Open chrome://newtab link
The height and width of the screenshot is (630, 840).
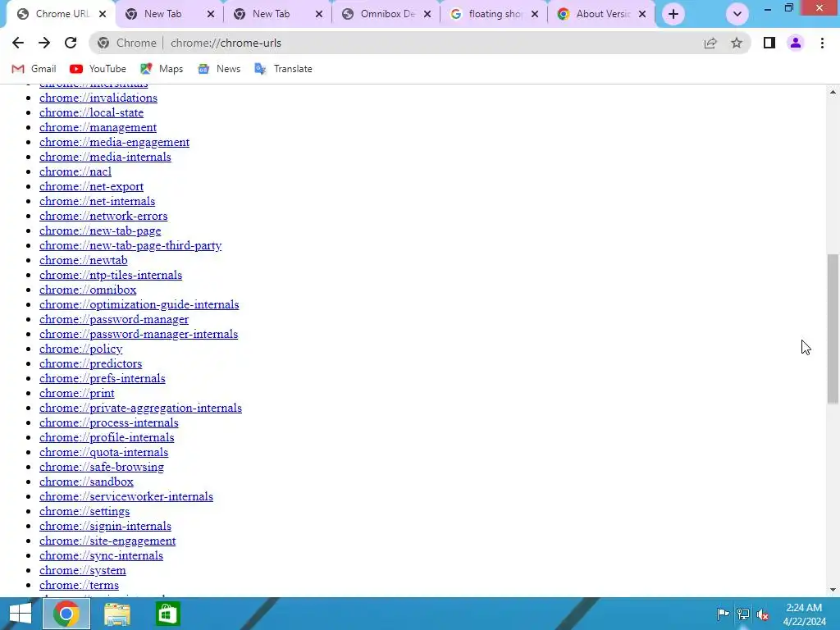[x=84, y=260]
